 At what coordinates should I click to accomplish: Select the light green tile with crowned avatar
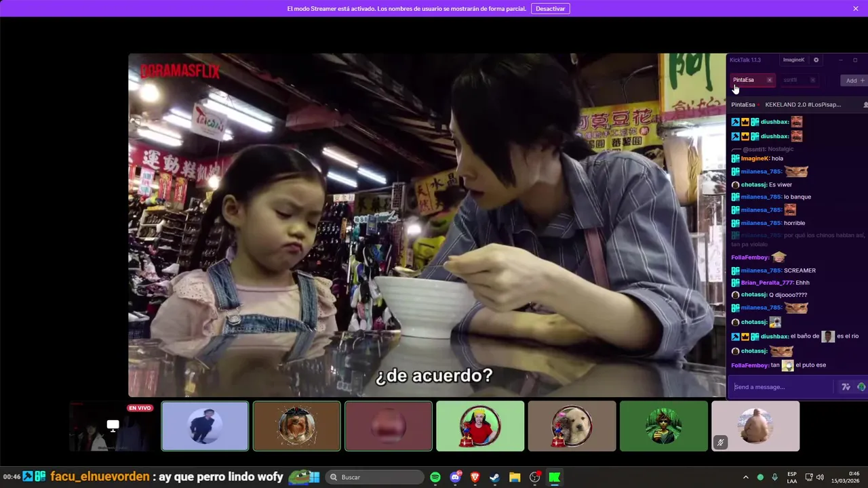point(480,426)
